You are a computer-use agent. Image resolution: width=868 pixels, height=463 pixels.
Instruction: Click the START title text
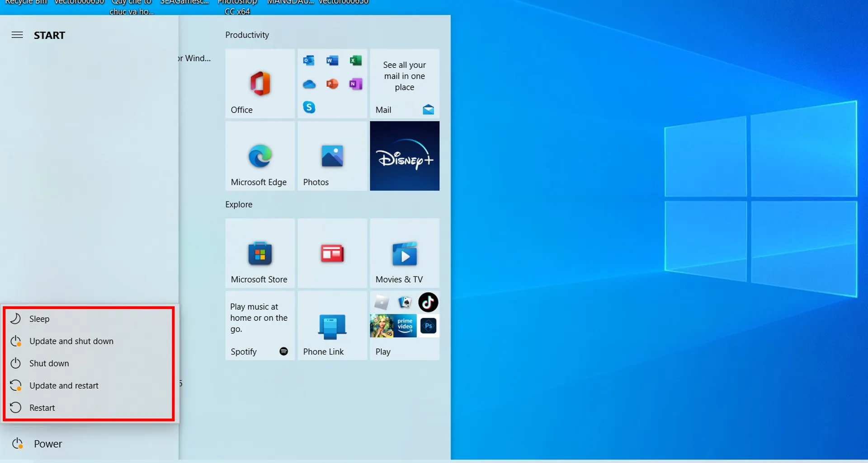[x=49, y=35]
